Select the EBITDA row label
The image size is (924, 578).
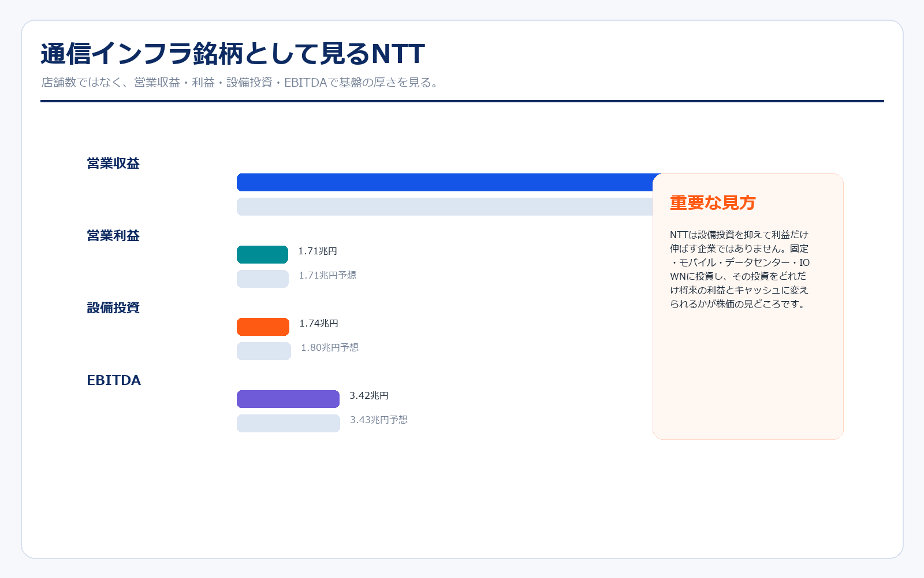114,380
